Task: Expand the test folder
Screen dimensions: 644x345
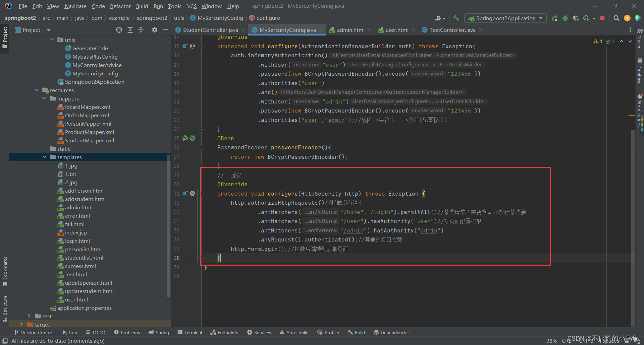Action: coord(29,316)
